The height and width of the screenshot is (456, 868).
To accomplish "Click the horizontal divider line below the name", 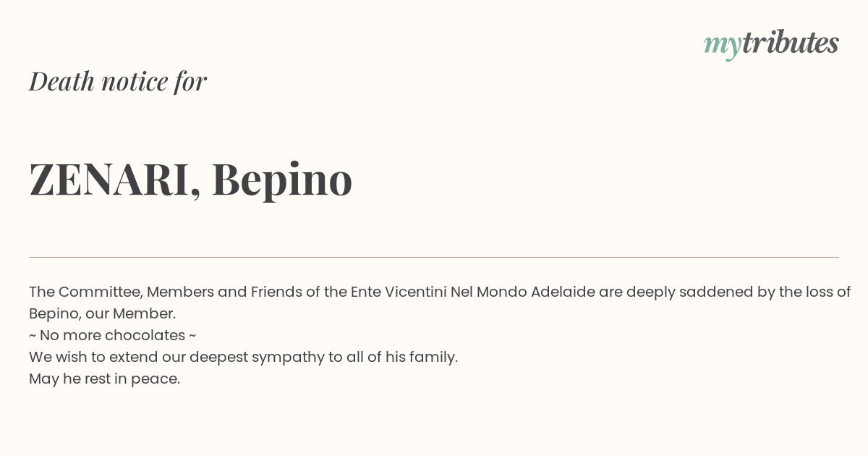I will [434, 257].
